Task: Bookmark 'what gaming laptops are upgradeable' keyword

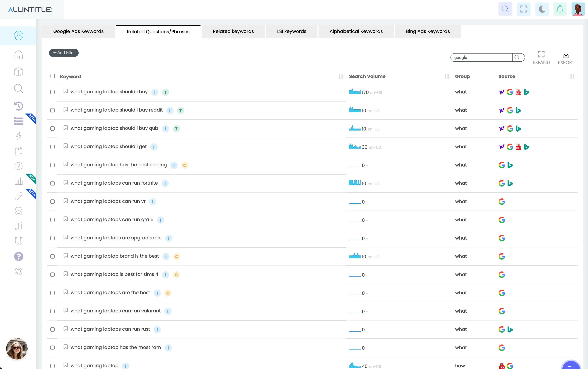Action: coord(65,237)
